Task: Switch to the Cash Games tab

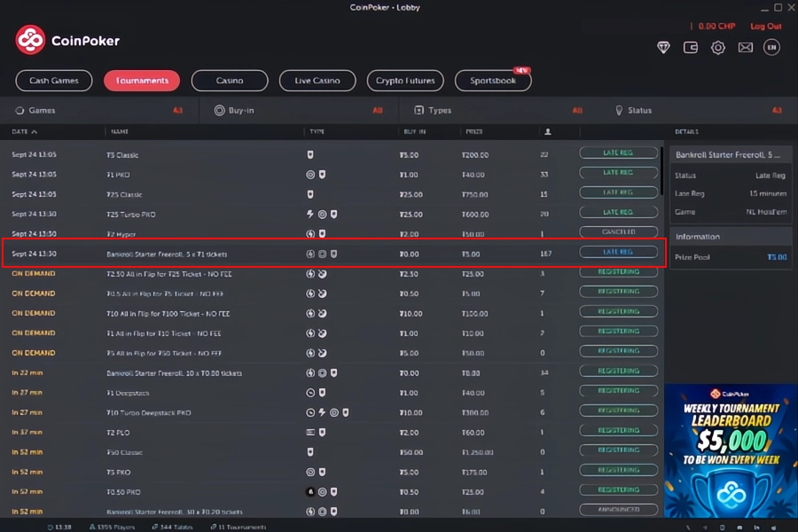Action: click(x=53, y=81)
